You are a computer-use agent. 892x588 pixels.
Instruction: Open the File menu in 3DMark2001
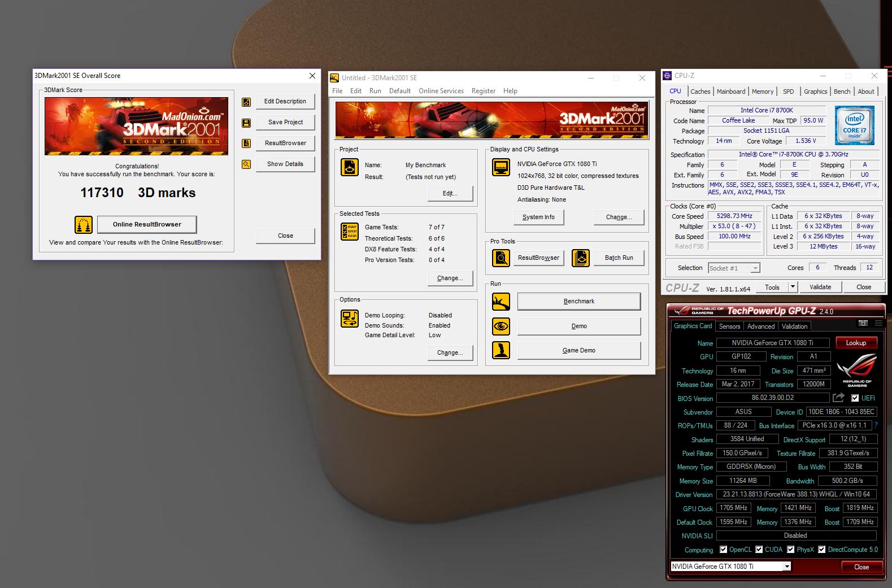(x=337, y=91)
